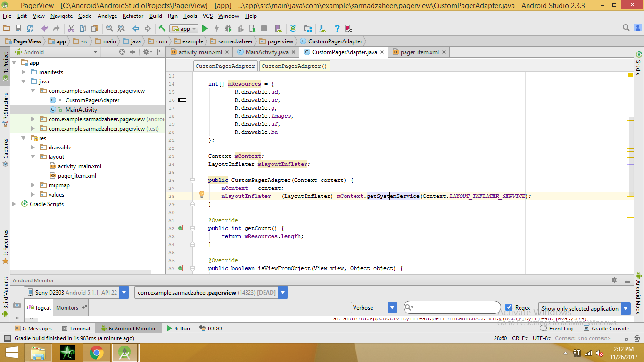Screen dimensions: 644x362
Task: Expand the mipmap folder
Action: tap(33, 185)
